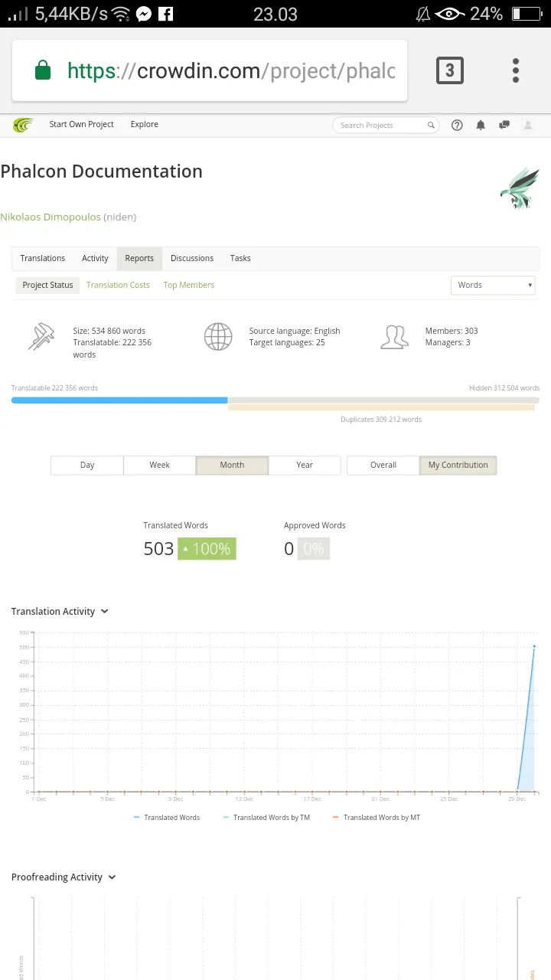551x980 pixels.
Task: Click the gray hidden words bar
Action: (x=383, y=400)
